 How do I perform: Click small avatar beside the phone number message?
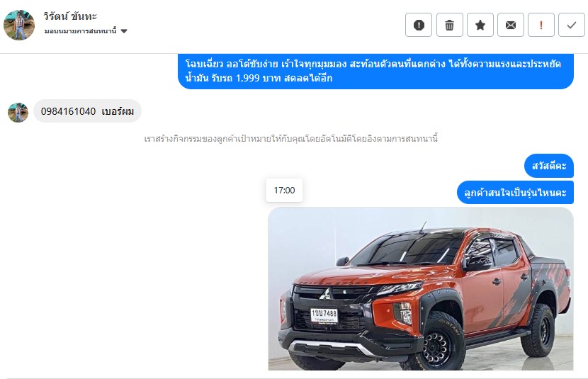[x=18, y=112]
